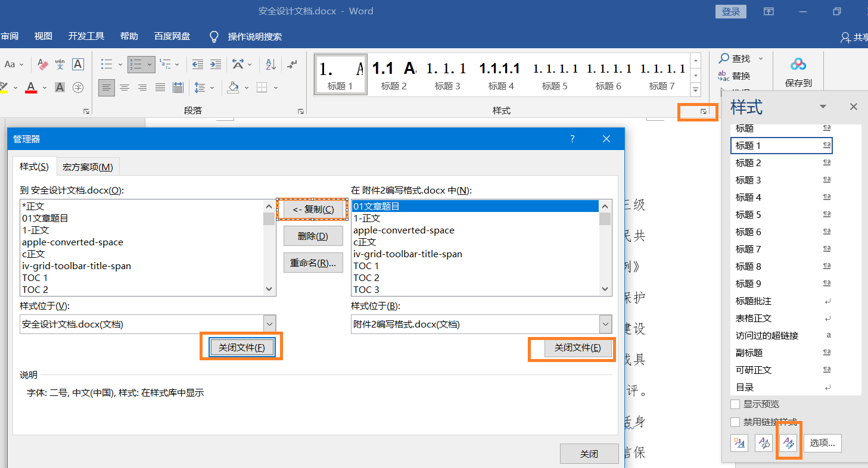This screenshot has width=868, height=468.
Task: Open the 开发工具 ribbon tab
Action: coord(86,36)
